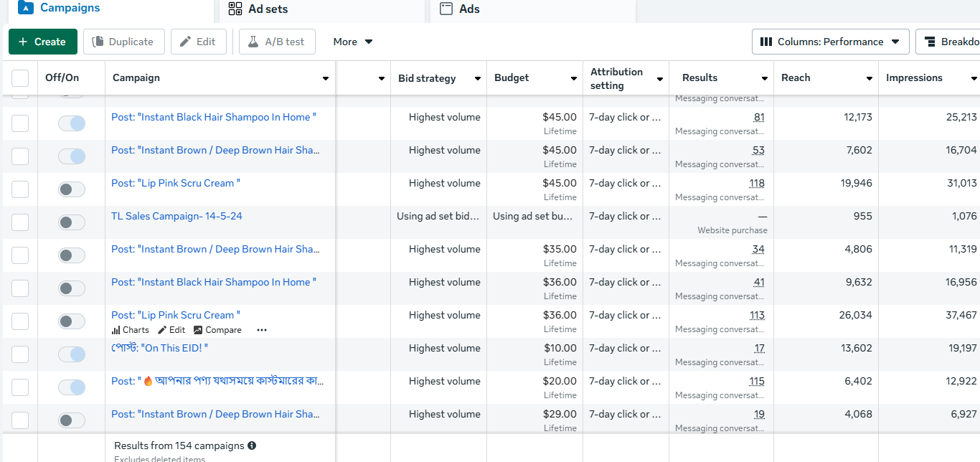Tick the select-all checkbox in header

click(20, 78)
